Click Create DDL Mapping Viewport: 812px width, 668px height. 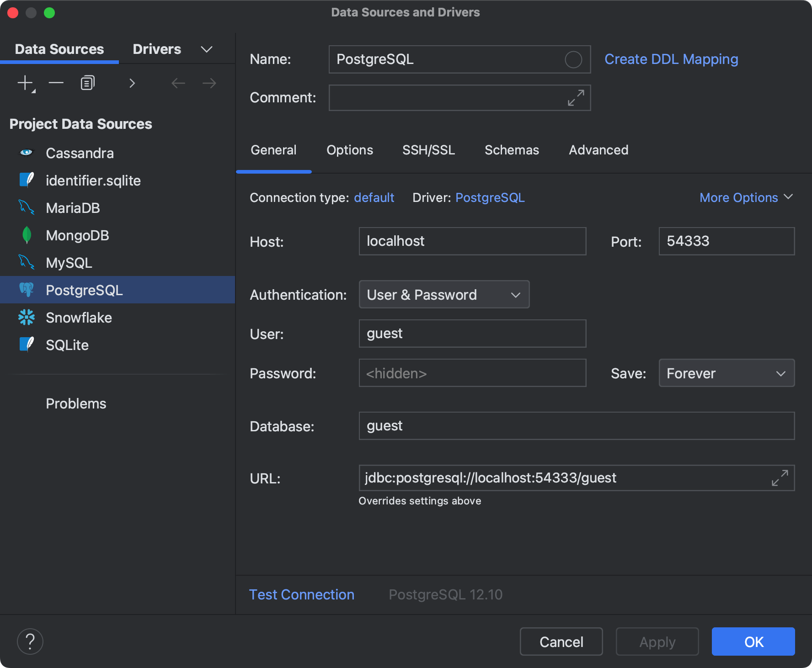[671, 59]
